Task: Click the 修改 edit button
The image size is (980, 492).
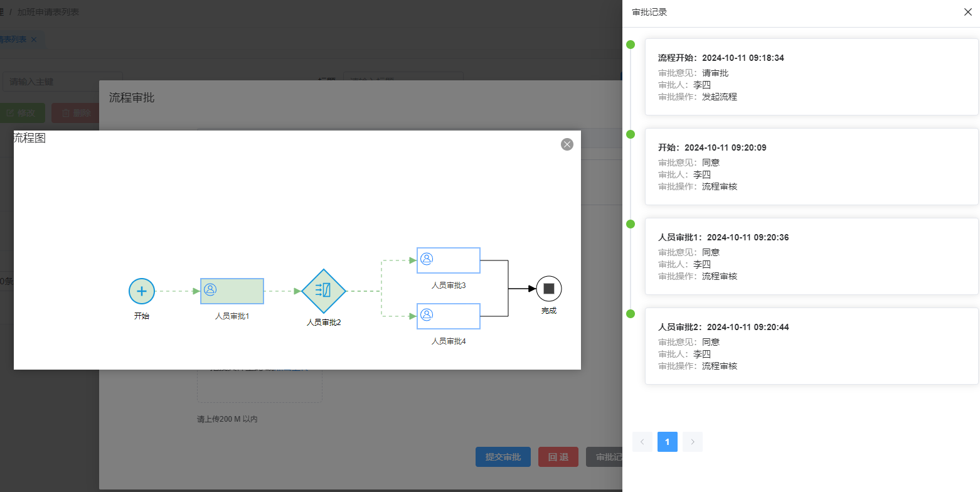Action: tap(23, 113)
